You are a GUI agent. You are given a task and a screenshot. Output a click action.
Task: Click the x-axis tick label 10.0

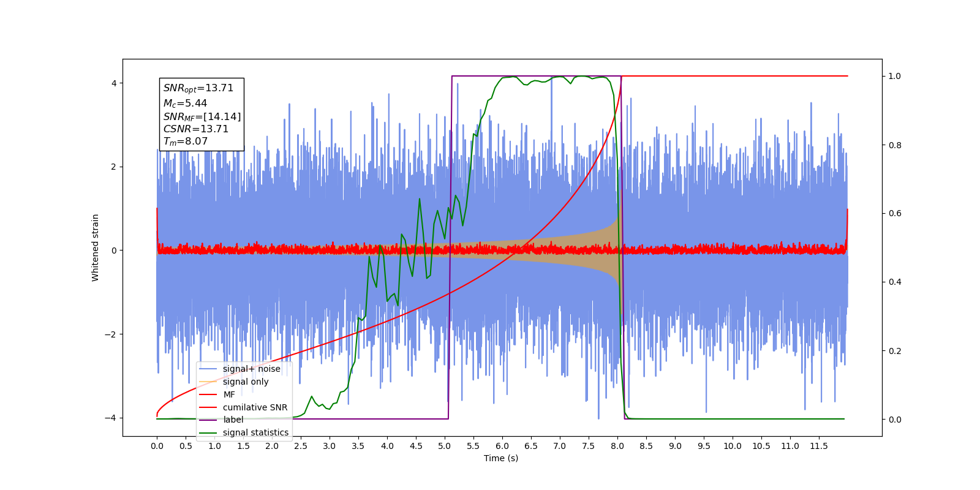pos(733,446)
